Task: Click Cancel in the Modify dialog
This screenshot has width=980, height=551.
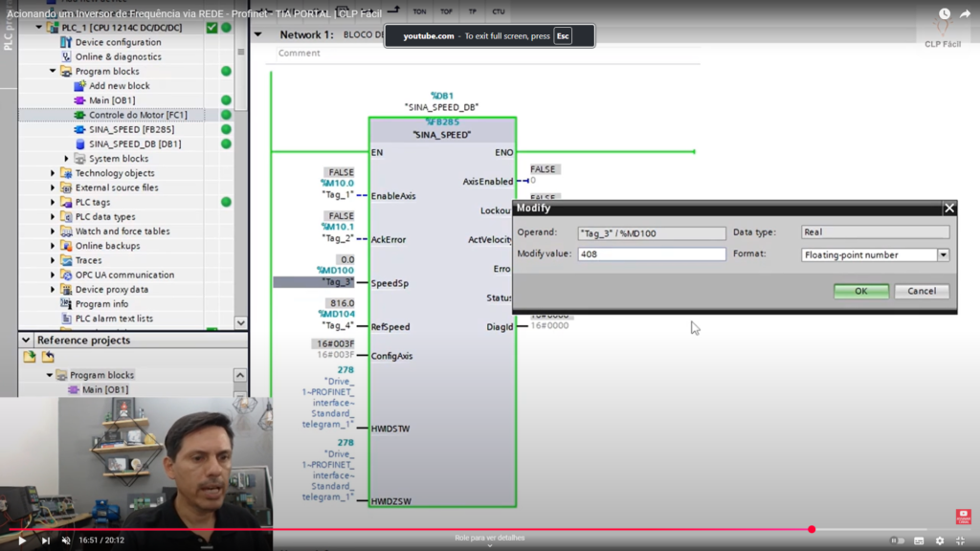Action: [922, 291]
